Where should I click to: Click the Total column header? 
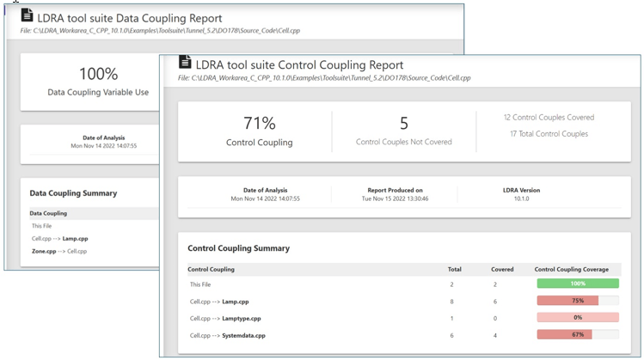pos(454,269)
